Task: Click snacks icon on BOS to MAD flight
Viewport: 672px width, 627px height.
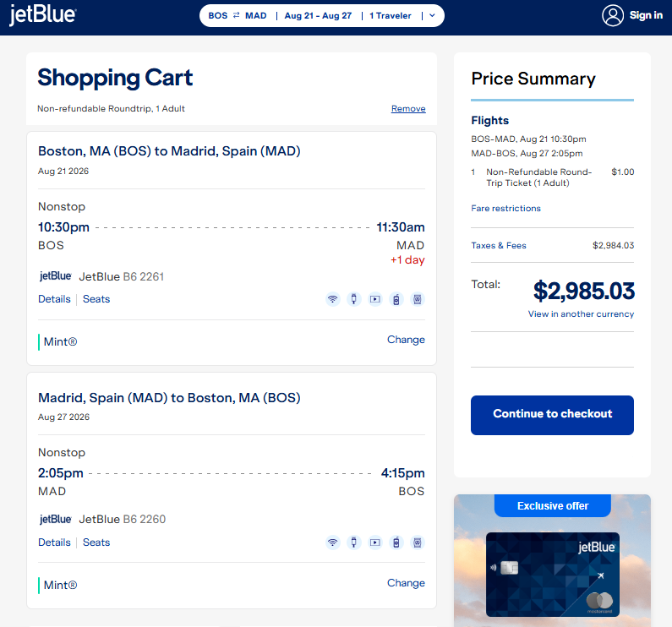Action: point(417,299)
